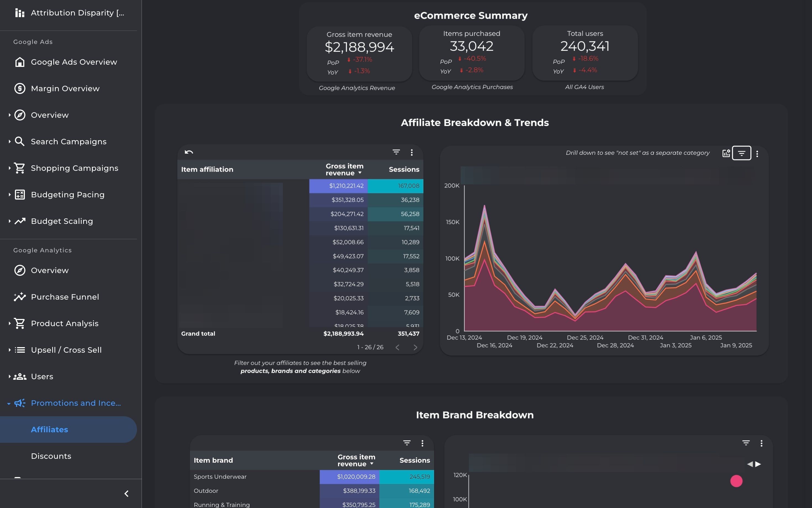Sort by Item brand column header
The width and height of the screenshot is (812, 508).
click(213, 460)
